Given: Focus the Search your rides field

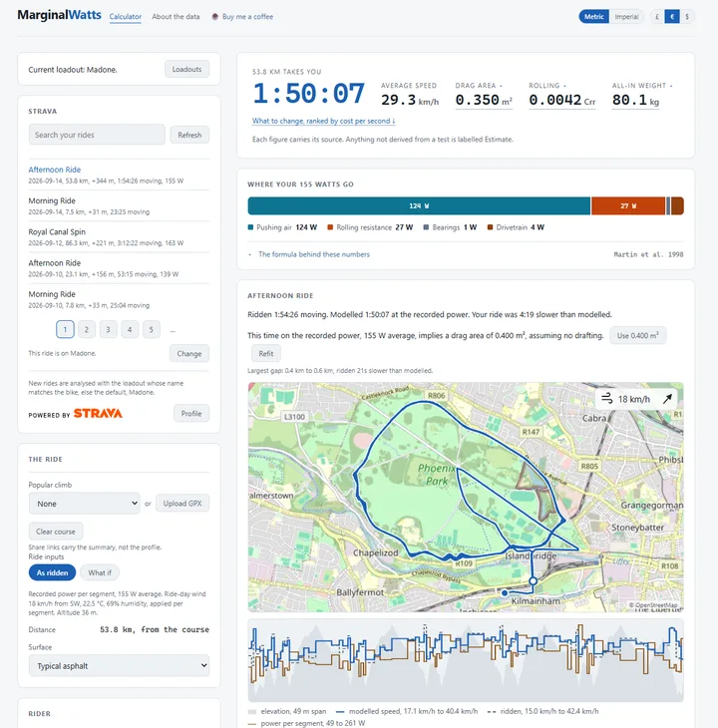Looking at the screenshot, I should pyautogui.click(x=97, y=135).
